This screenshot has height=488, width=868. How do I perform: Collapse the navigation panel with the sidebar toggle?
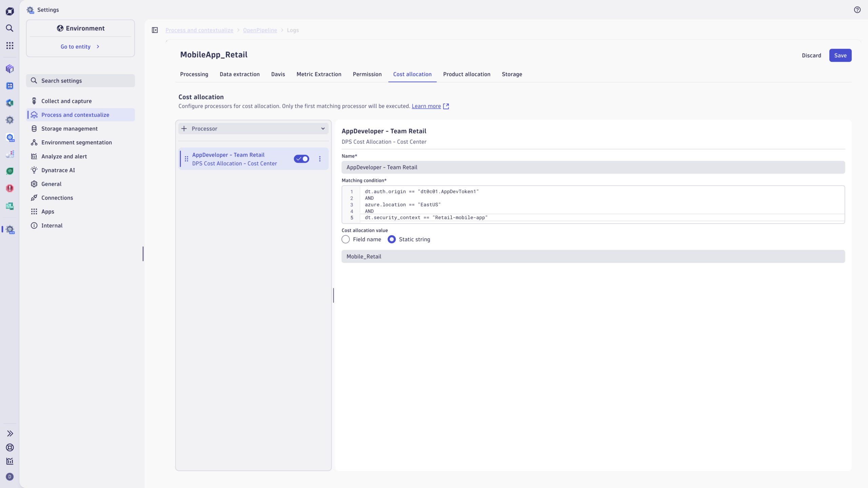[155, 30]
